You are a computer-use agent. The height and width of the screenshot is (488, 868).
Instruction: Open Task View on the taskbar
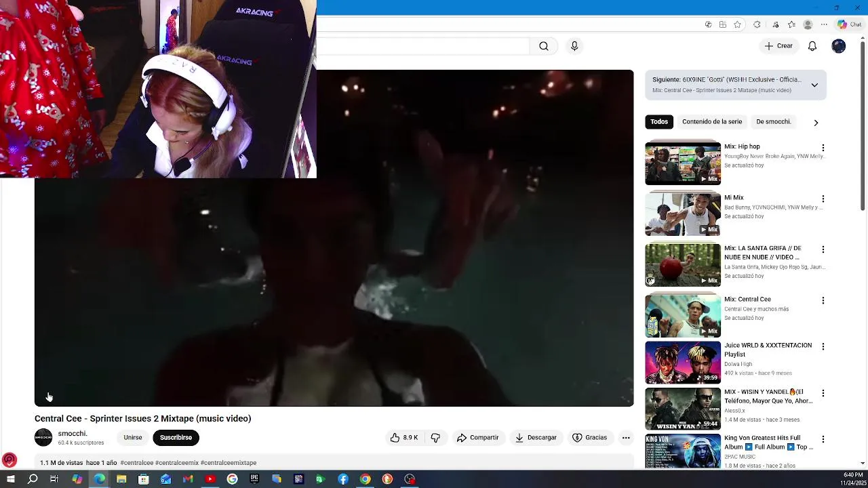click(54, 479)
